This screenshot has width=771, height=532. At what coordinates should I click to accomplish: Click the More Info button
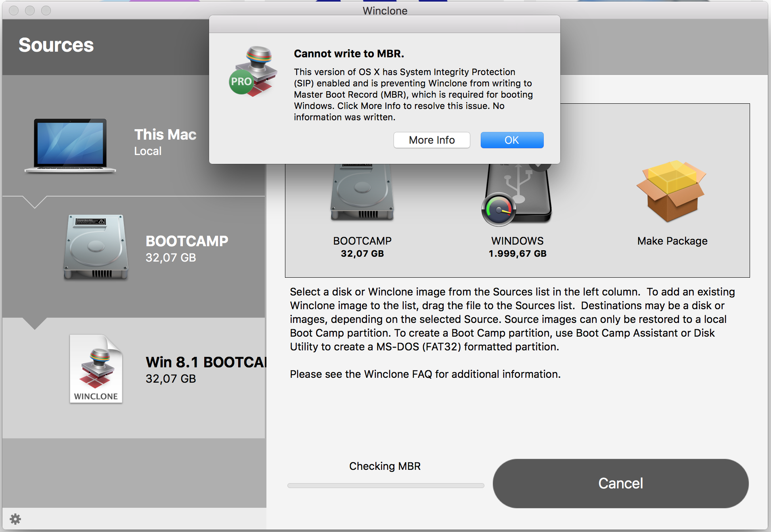pos(432,140)
